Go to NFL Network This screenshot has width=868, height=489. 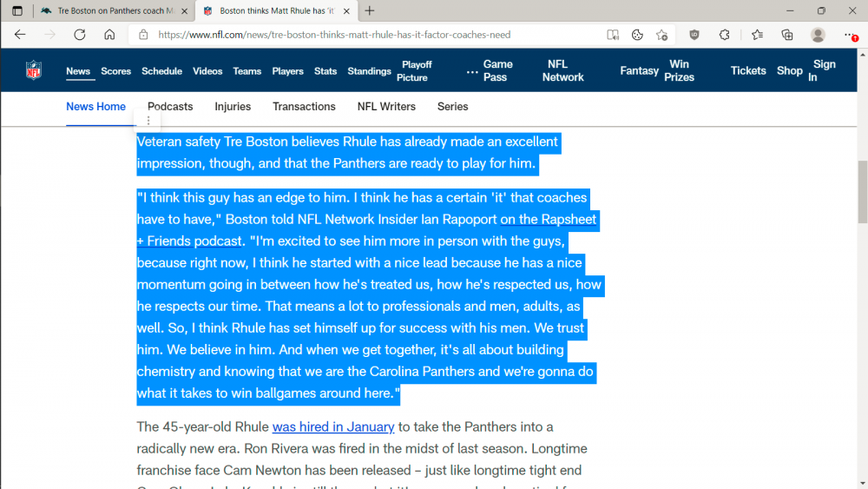[563, 71]
